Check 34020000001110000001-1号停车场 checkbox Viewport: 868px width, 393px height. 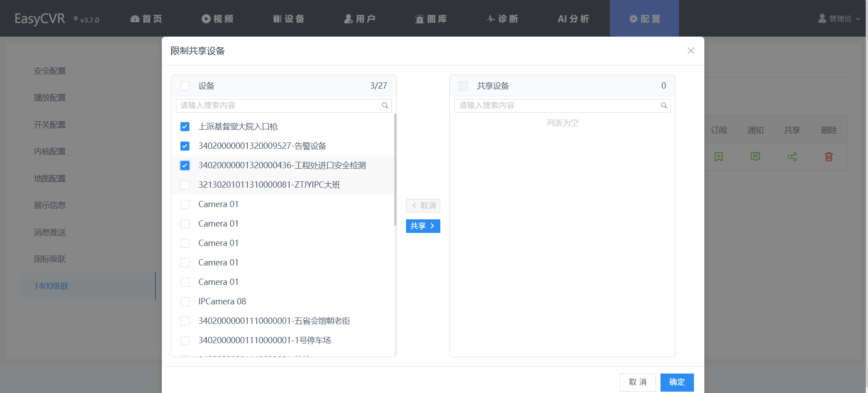185,341
